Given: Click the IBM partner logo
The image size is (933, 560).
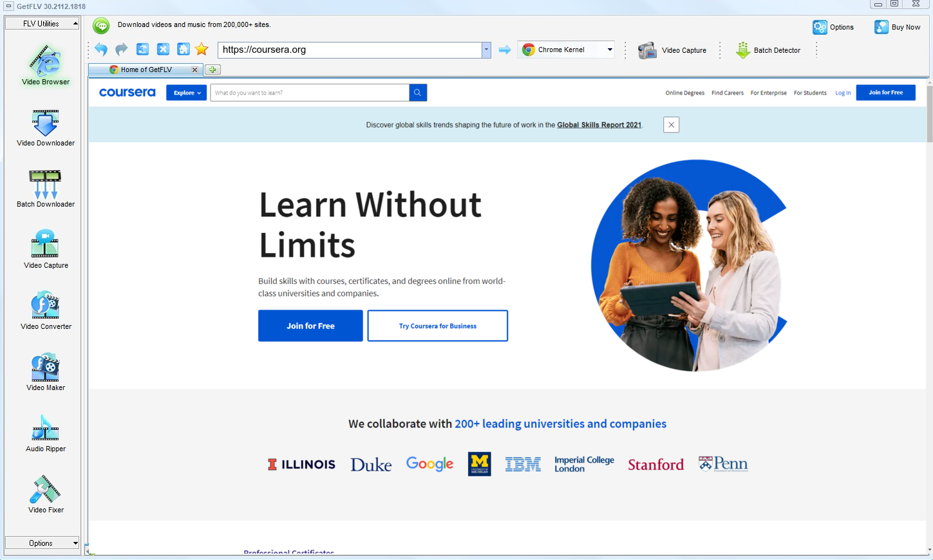Looking at the screenshot, I should 523,464.
